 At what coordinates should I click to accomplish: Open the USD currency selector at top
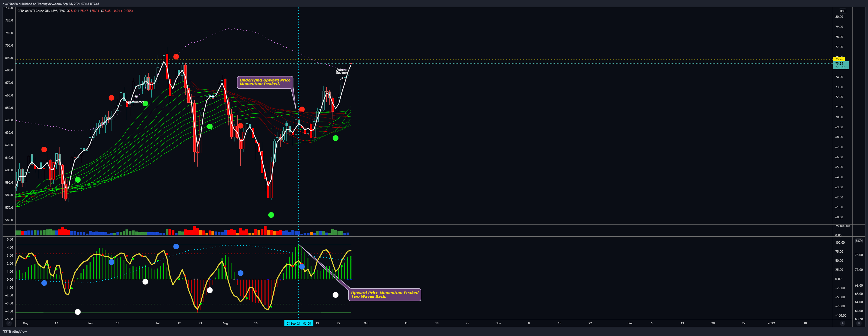(x=842, y=11)
